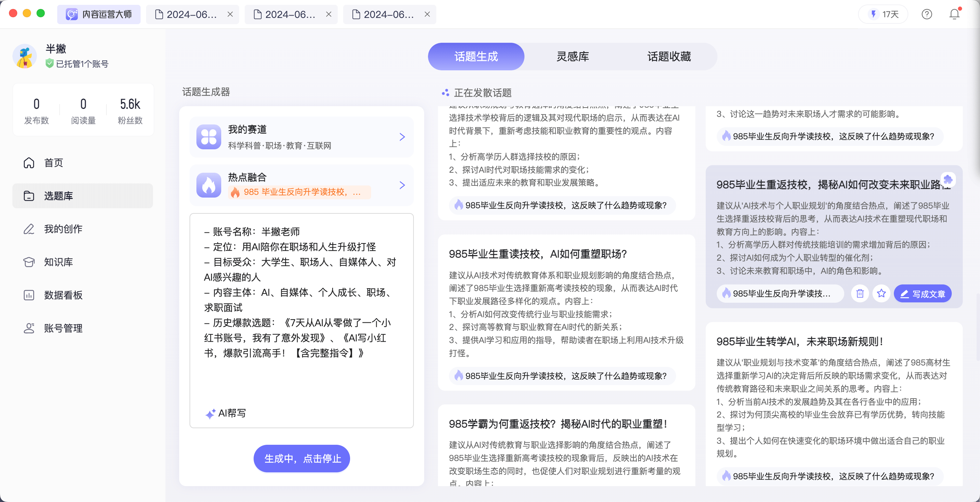Image resolution: width=980 pixels, height=502 pixels.
Task: Open 首页 in the sidebar
Action: (x=53, y=163)
